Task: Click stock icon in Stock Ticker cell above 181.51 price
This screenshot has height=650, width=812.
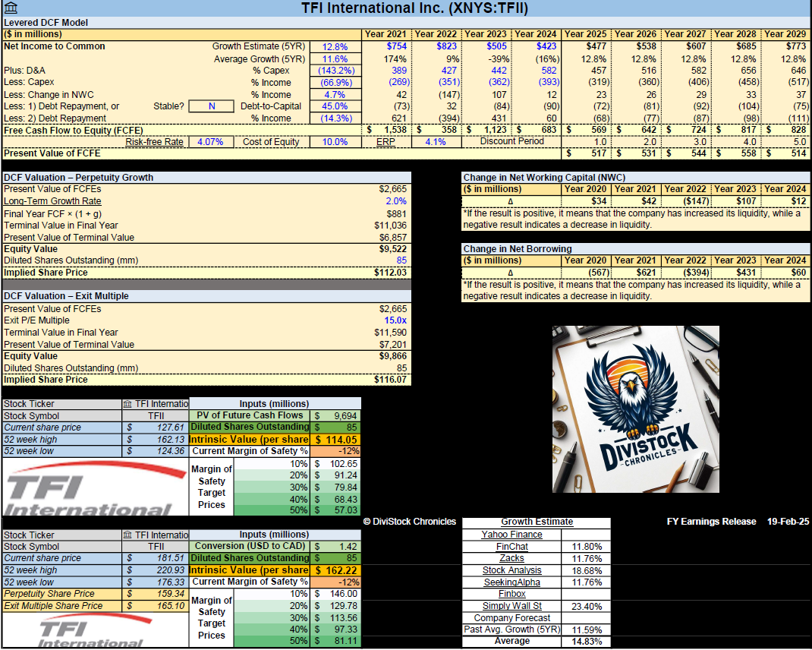Action: pyautogui.click(x=127, y=535)
